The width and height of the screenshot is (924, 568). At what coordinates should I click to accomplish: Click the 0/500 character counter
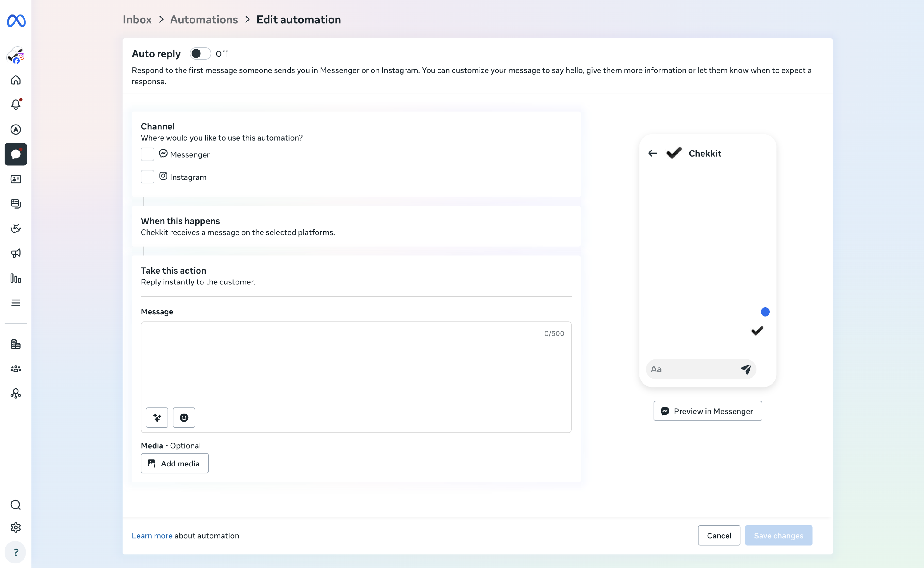[554, 333]
